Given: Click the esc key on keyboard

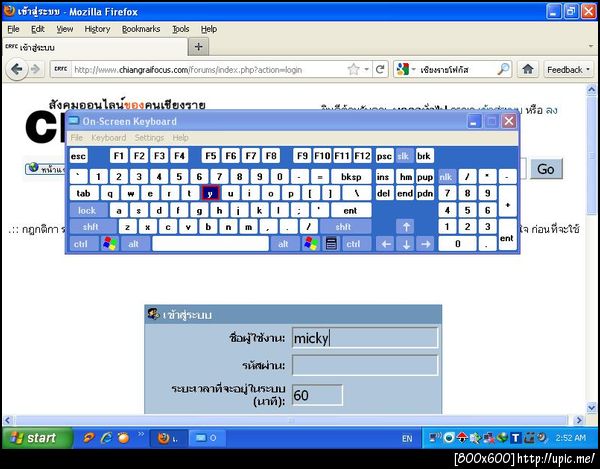Looking at the screenshot, I should click(x=78, y=156).
